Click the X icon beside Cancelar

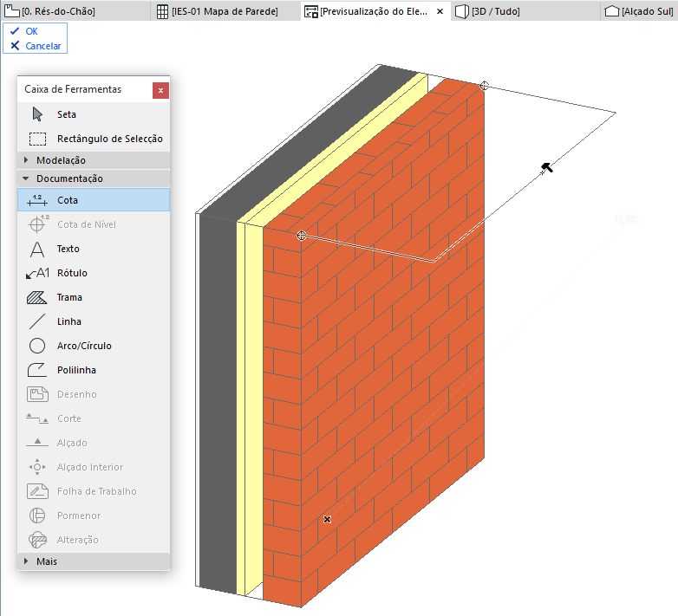click(x=15, y=45)
